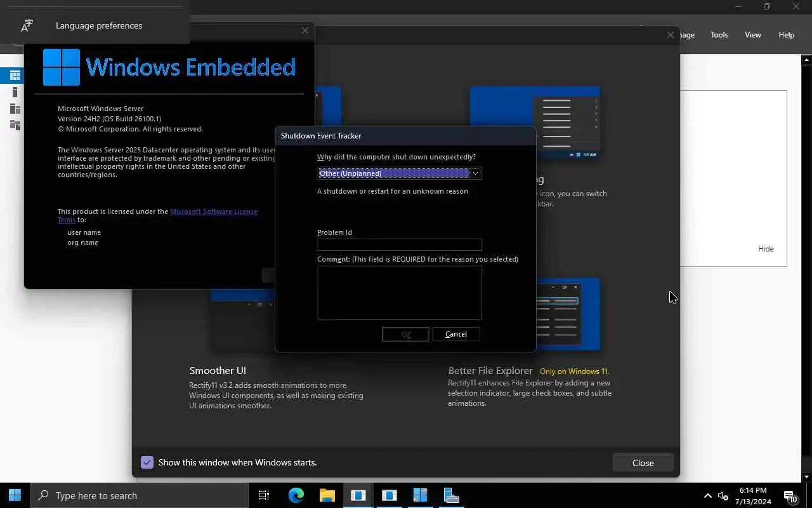Click the Only on Windows 11 label
The image size is (812, 508).
pos(574,371)
